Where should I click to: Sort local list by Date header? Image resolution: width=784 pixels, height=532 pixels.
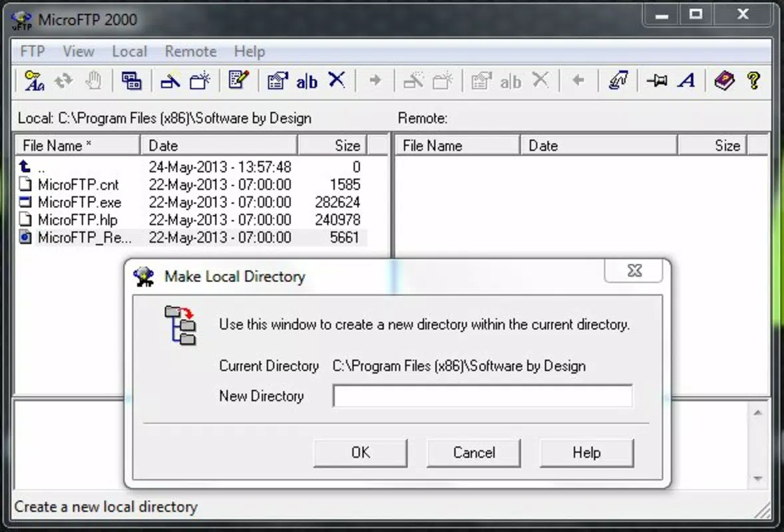click(x=219, y=146)
